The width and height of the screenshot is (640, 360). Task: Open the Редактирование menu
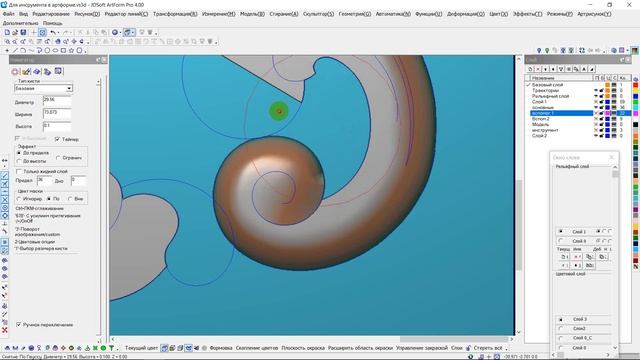[x=51, y=14]
